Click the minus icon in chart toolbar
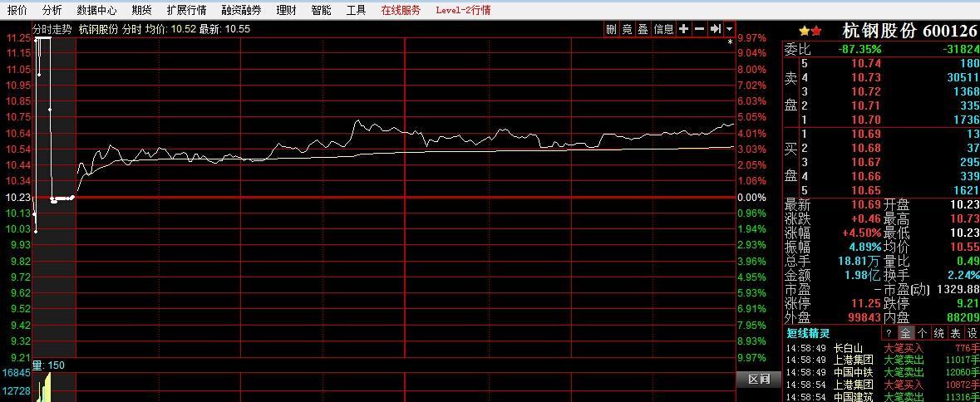 [699, 29]
